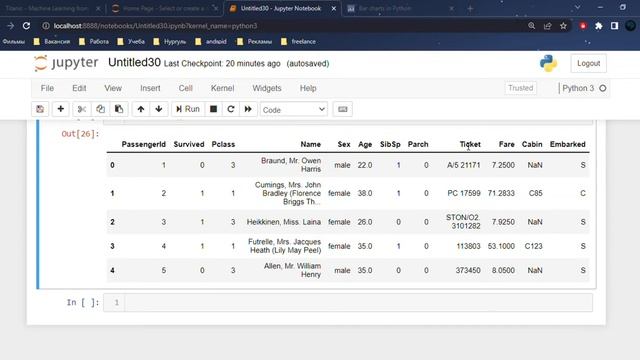Viewport: 640px width, 360px height.
Task: Toggle the browser side panel icon
Action: point(614,26)
